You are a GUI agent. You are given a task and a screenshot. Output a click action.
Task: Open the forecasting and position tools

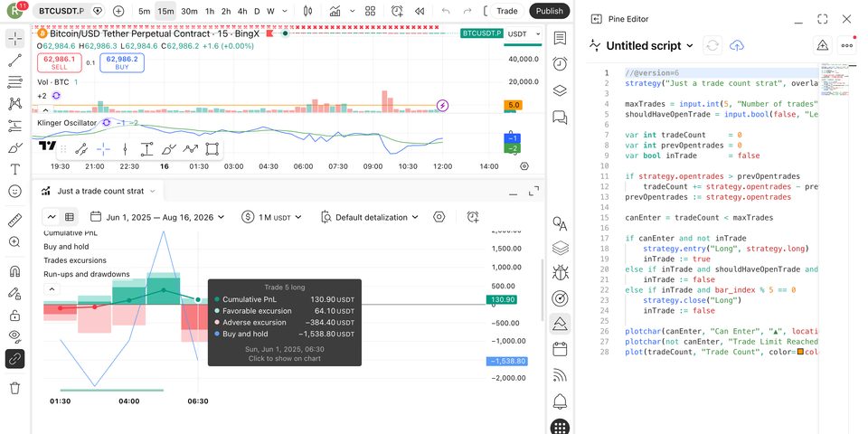point(15,126)
